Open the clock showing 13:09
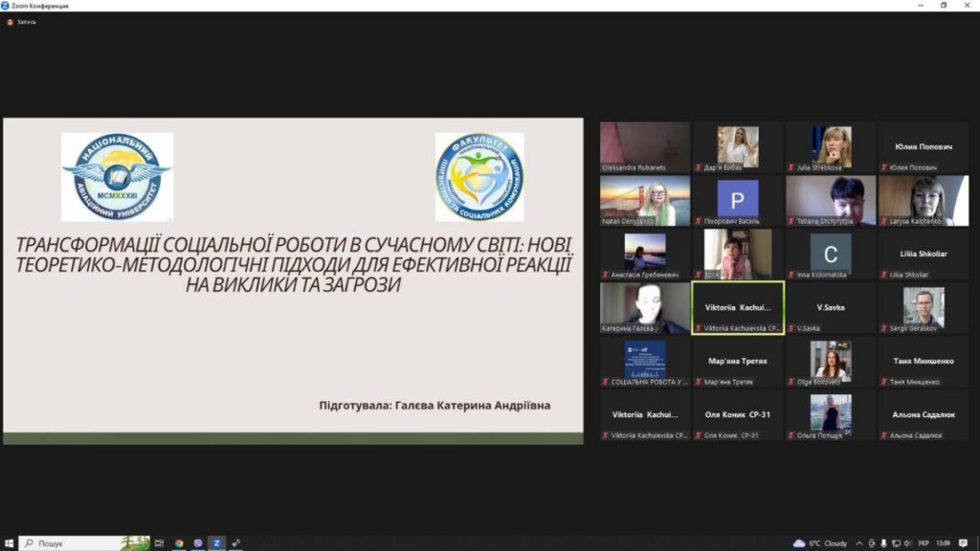The height and width of the screenshot is (551, 980). (942, 542)
